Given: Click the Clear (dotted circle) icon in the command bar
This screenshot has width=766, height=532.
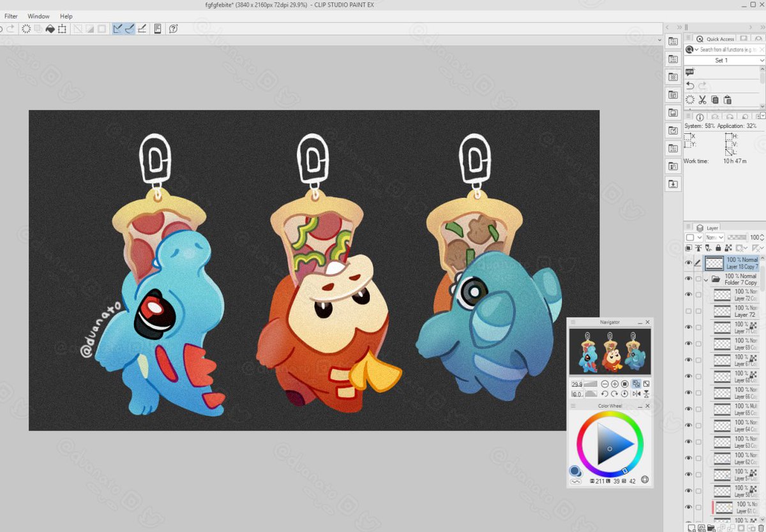Looking at the screenshot, I should (x=26, y=29).
